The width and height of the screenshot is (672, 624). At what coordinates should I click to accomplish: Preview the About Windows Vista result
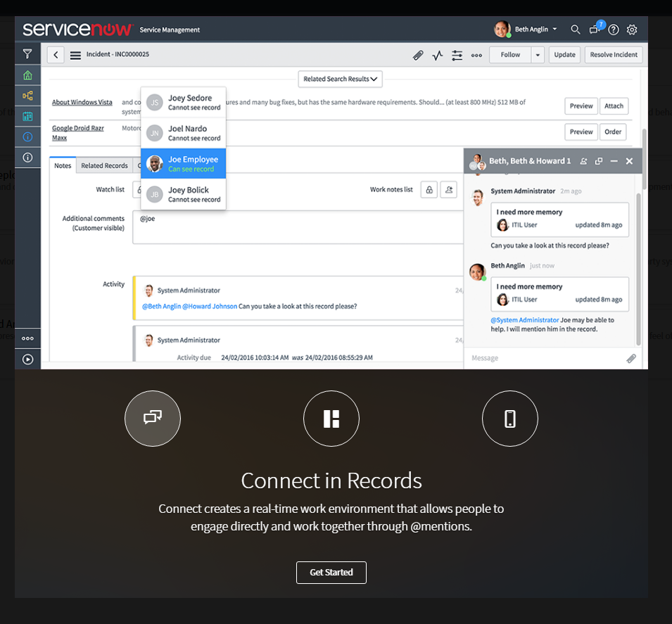pos(581,106)
